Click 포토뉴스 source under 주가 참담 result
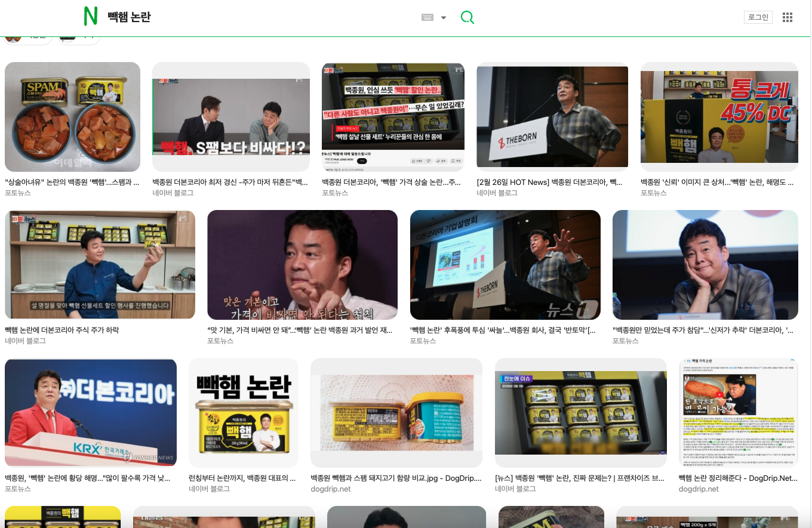 point(626,341)
